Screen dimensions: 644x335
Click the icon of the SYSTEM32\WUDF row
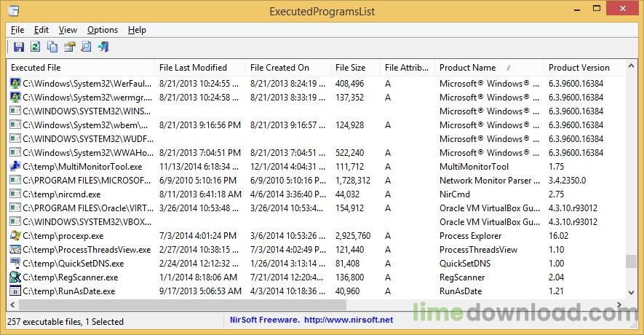click(x=15, y=139)
